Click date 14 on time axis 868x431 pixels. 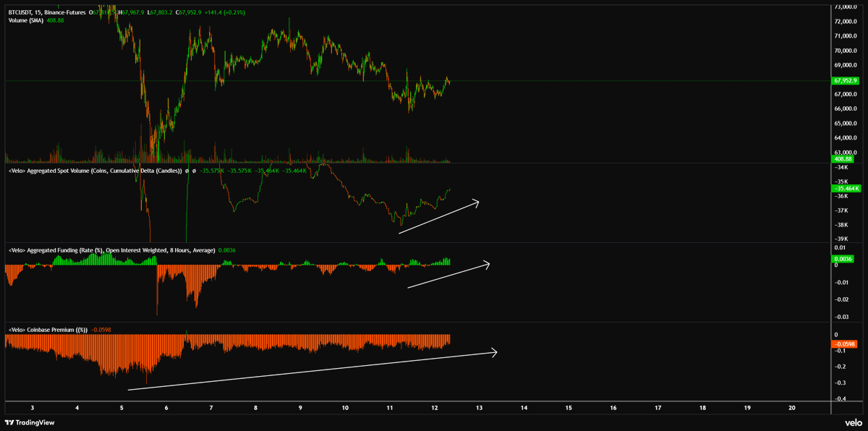524,408
